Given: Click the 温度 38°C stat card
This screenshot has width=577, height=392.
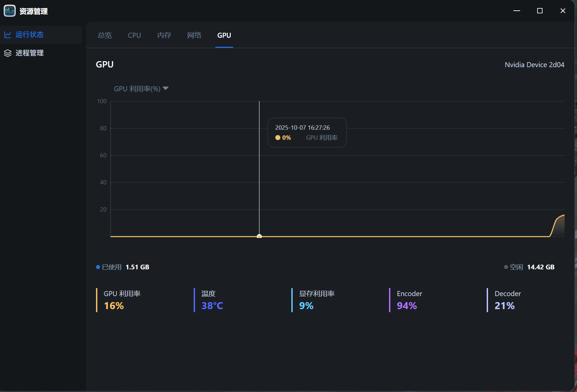Looking at the screenshot, I should 212,300.
